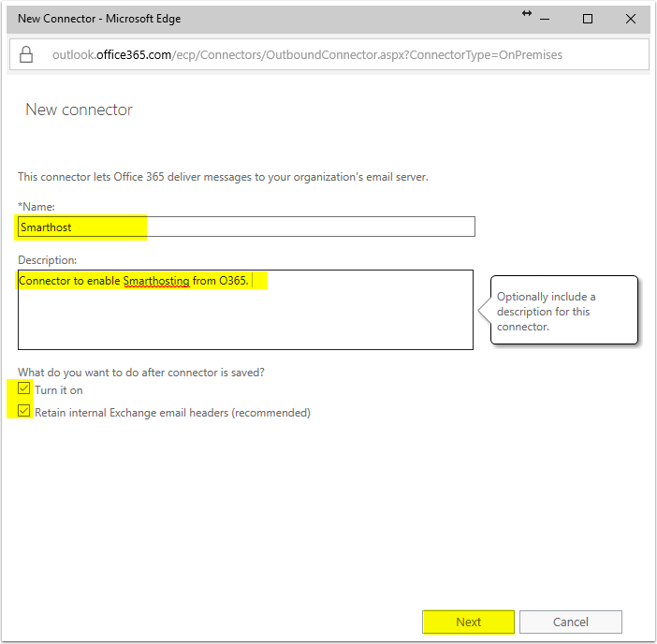Click the Next button

[469, 622]
